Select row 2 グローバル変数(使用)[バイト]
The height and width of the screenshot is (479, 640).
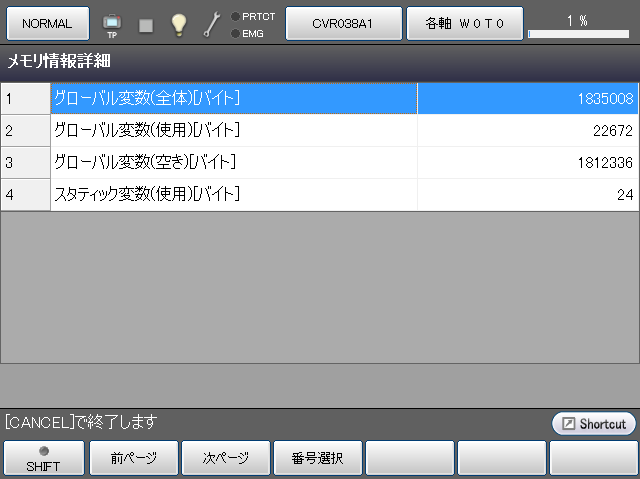tap(233, 130)
